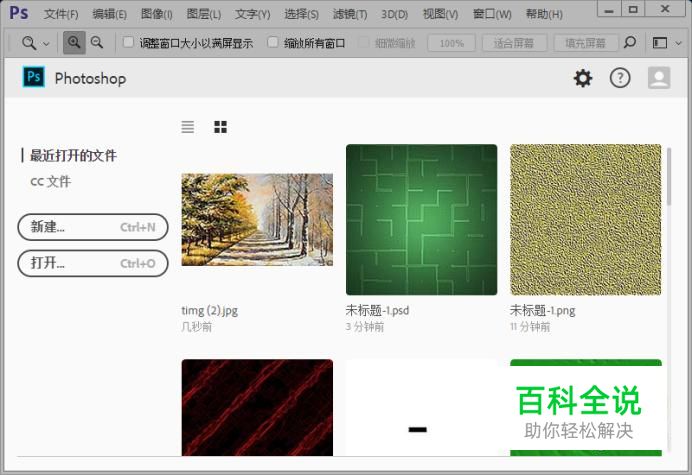692x475 pixels.
Task: Toggle the 细微缩放 checkbox
Action: coord(363,42)
